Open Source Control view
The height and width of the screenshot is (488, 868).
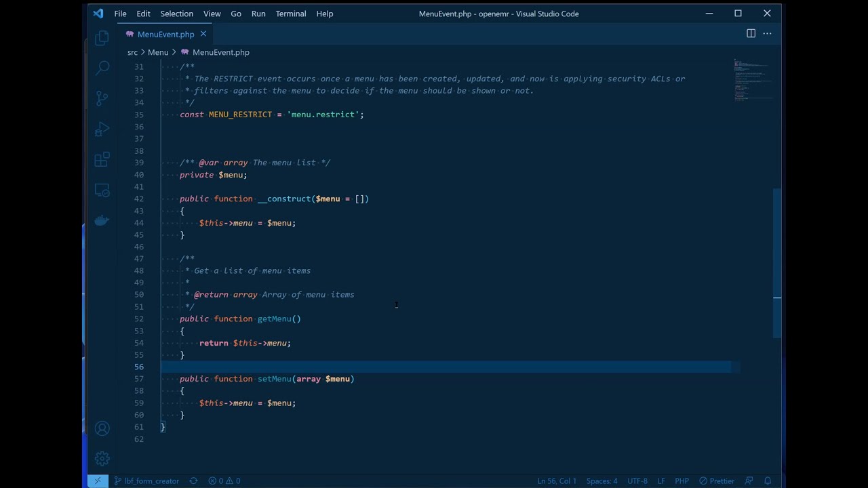pyautogui.click(x=102, y=98)
